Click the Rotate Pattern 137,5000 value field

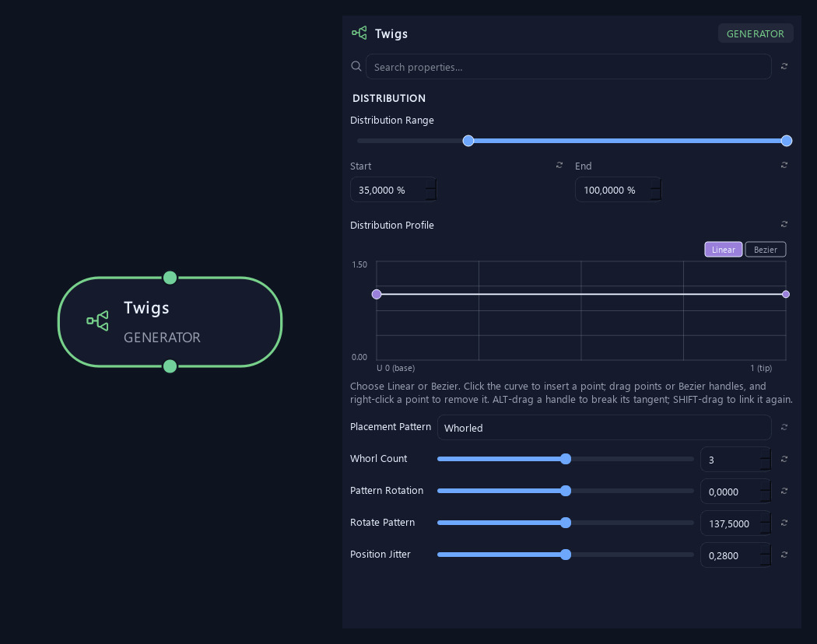pyautogui.click(x=736, y=523)
